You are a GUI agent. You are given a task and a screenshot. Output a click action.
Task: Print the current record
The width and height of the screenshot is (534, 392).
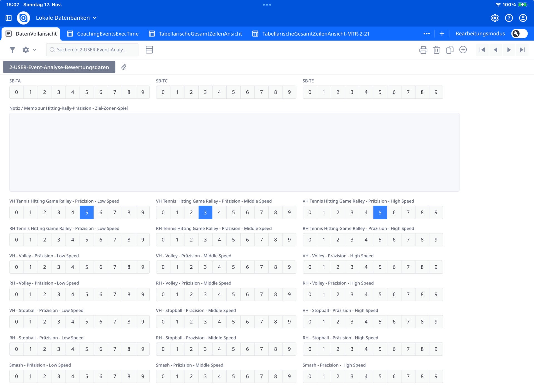(423, 50)
